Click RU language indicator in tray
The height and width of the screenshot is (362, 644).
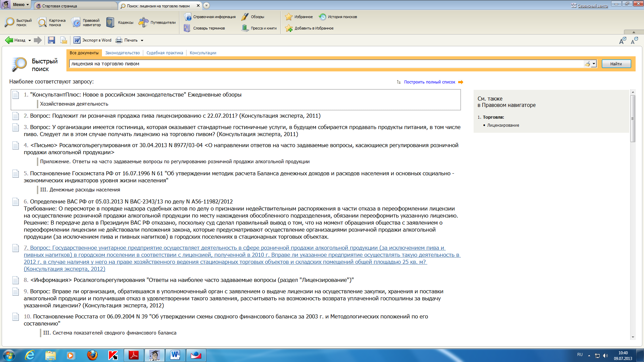(x=580, y=355)
